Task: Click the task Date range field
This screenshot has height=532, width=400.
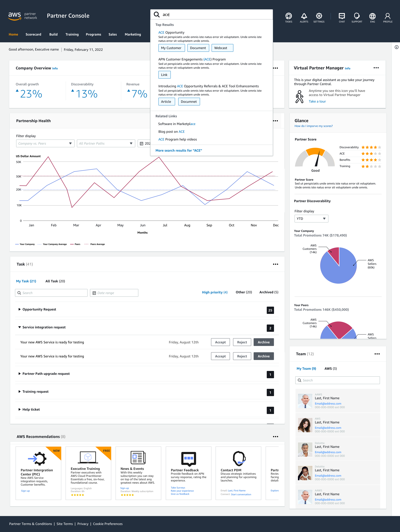Action: click(114, 293)
